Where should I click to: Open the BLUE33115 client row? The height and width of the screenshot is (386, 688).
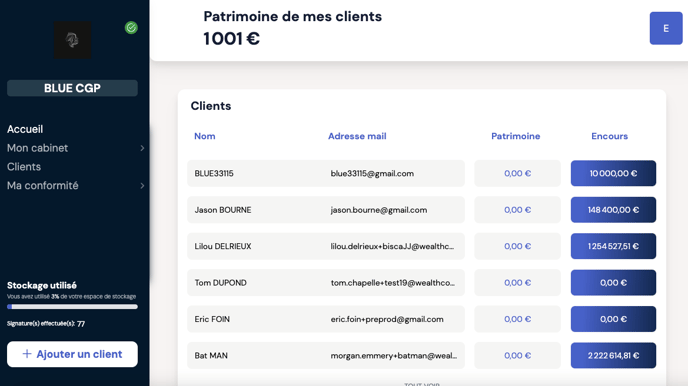tap(326, 173)
